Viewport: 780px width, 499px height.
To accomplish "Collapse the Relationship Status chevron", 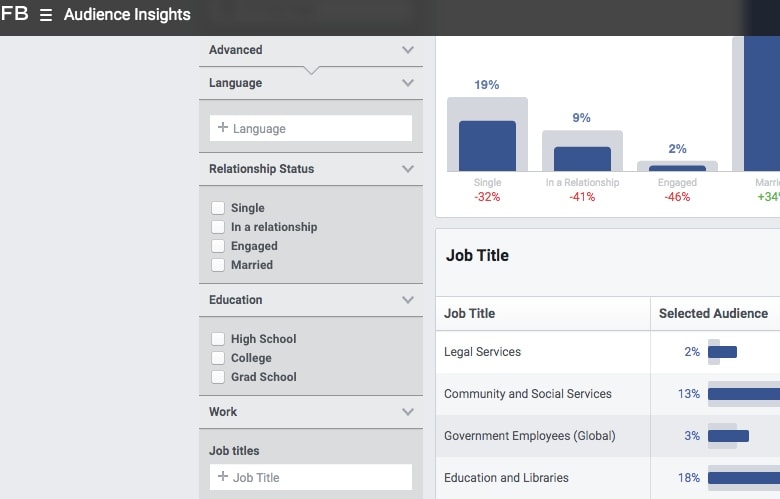I will point(407,169).
